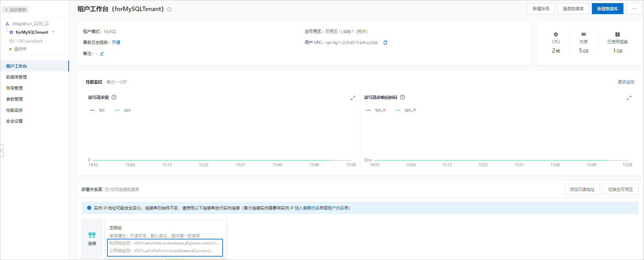Open the more actions ellipsis button
This screenshot has height=260, width=644.
click(634, 9)
